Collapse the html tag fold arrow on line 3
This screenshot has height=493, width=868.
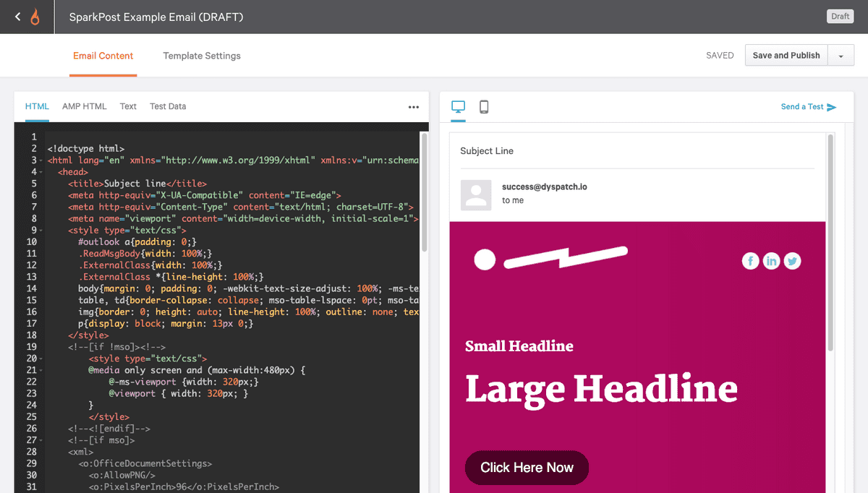[x=41, y=160]
